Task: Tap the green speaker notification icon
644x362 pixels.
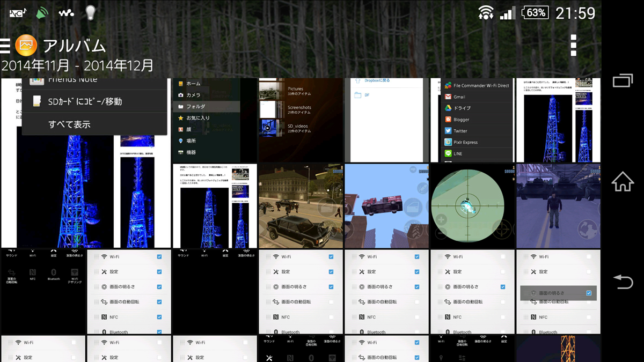Action: click(42, 13)
